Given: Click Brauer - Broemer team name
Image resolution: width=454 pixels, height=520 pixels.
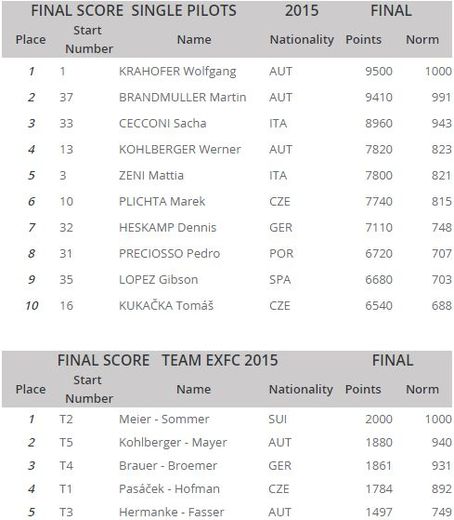Looking at the screenshot, I should 168,466.
